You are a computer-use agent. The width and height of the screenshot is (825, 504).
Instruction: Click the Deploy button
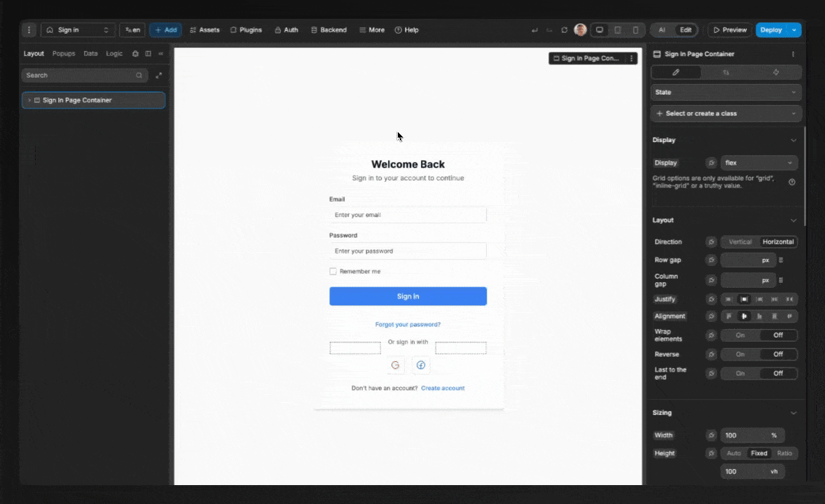(x=770, y=29)
